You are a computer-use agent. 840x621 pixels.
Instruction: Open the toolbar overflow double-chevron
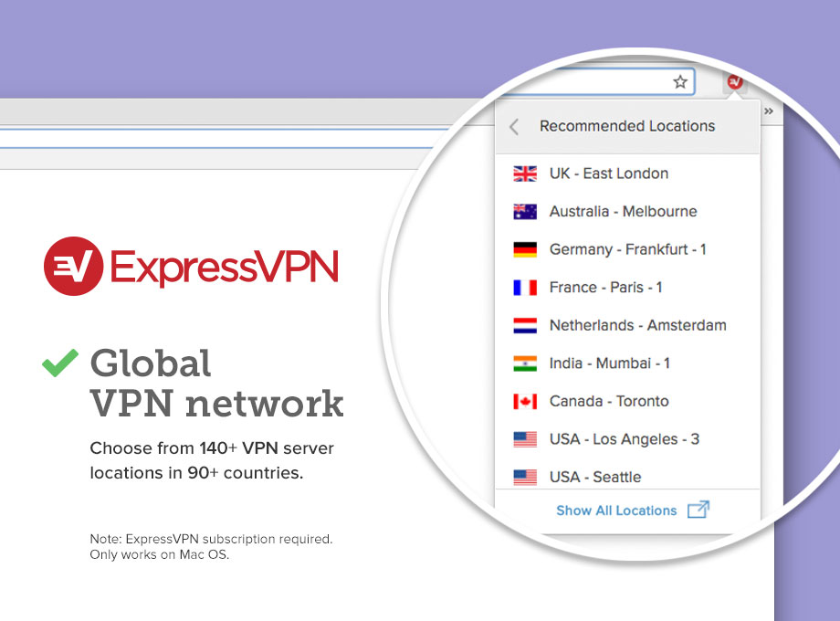pos(769,111)
